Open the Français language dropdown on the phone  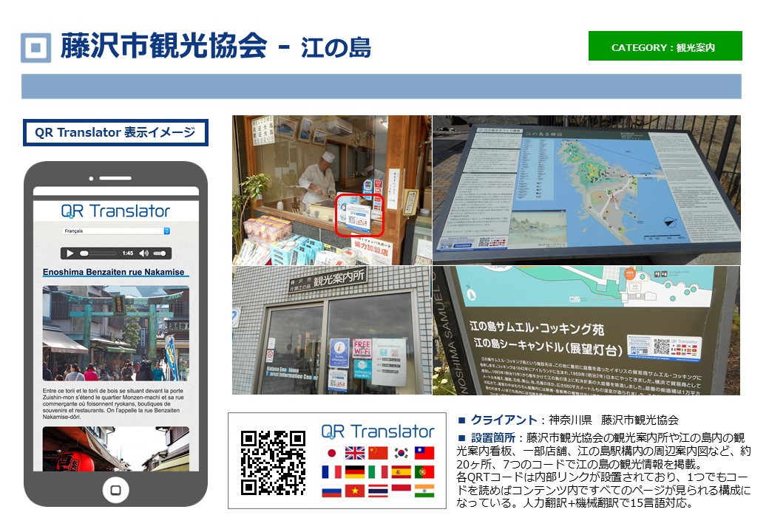tap(116, 231)
